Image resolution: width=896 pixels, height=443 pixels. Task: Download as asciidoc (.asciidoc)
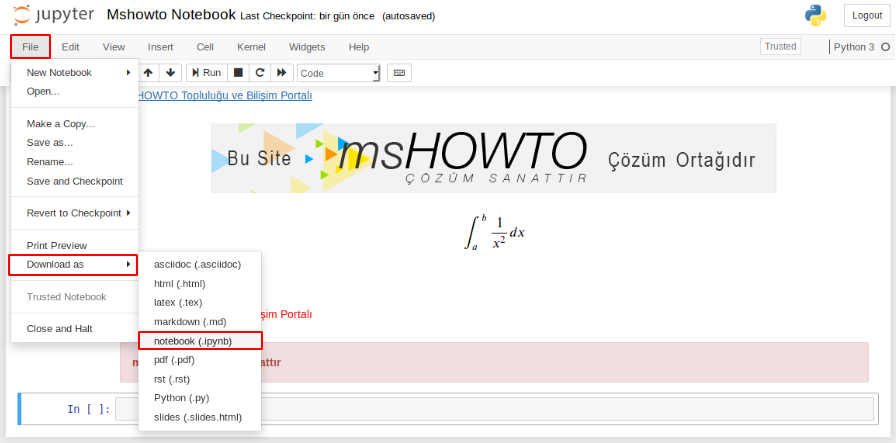(x=200, y=265)
